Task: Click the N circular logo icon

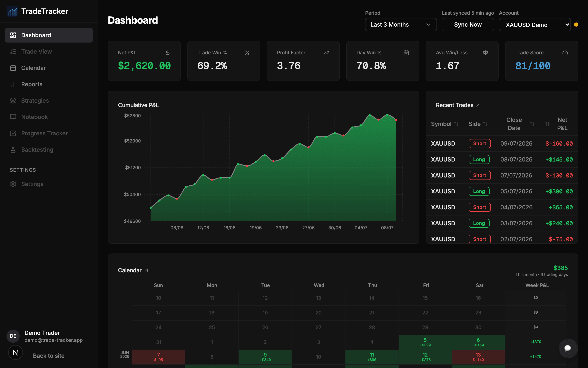Action: (x=15, y=352)
